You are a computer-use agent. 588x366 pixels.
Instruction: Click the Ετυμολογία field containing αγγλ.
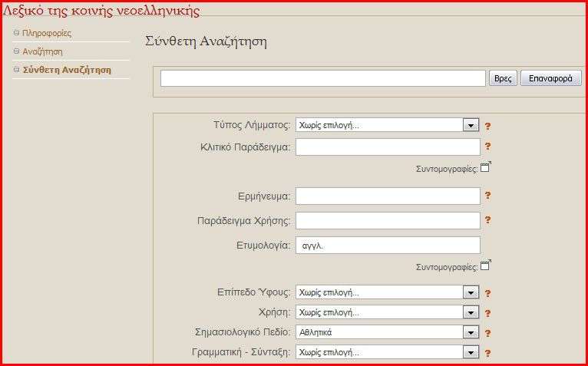[x=388, y=246]
